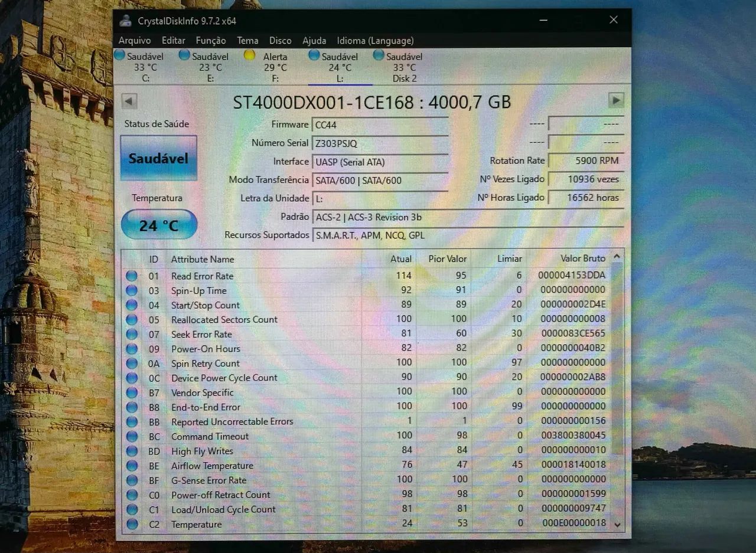Minimize the CrystalDiskInfo window
756x553 pixels.
(543, 19)
